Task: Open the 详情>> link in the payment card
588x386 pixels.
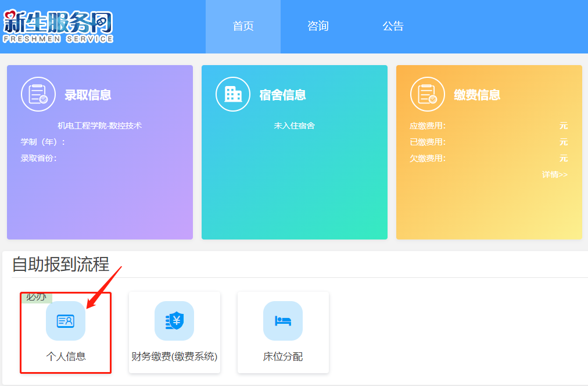Action: point(554,174)
